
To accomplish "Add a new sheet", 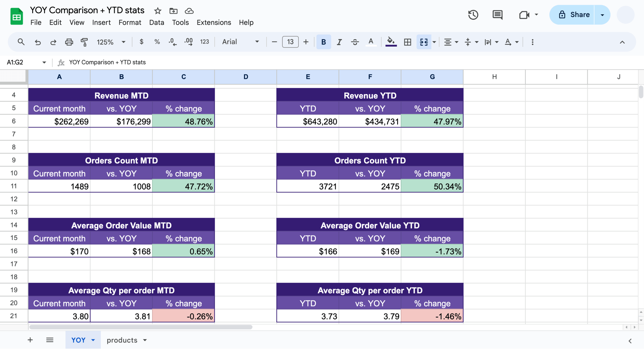I will [x=30, y=340].
